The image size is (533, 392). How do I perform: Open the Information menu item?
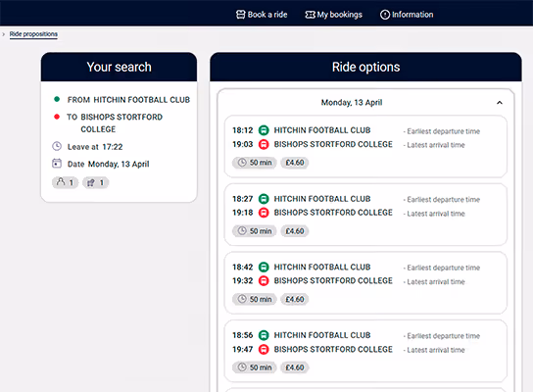(x=407, y=15)
